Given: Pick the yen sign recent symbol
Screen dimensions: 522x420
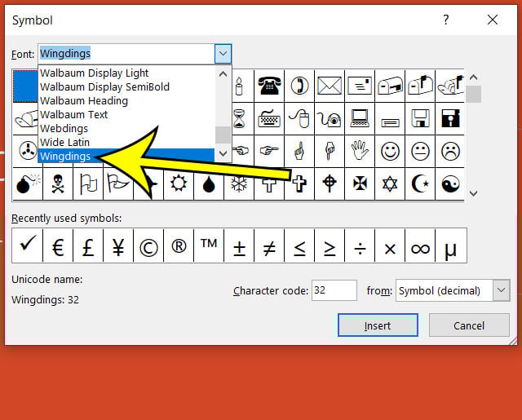Looking at the screenshot, I should [x=118, y=245].
